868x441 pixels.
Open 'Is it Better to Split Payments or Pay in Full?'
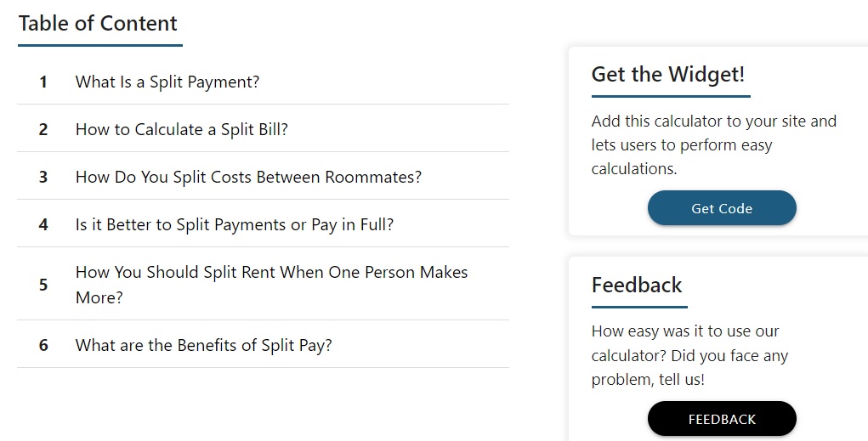coord(235,224)
